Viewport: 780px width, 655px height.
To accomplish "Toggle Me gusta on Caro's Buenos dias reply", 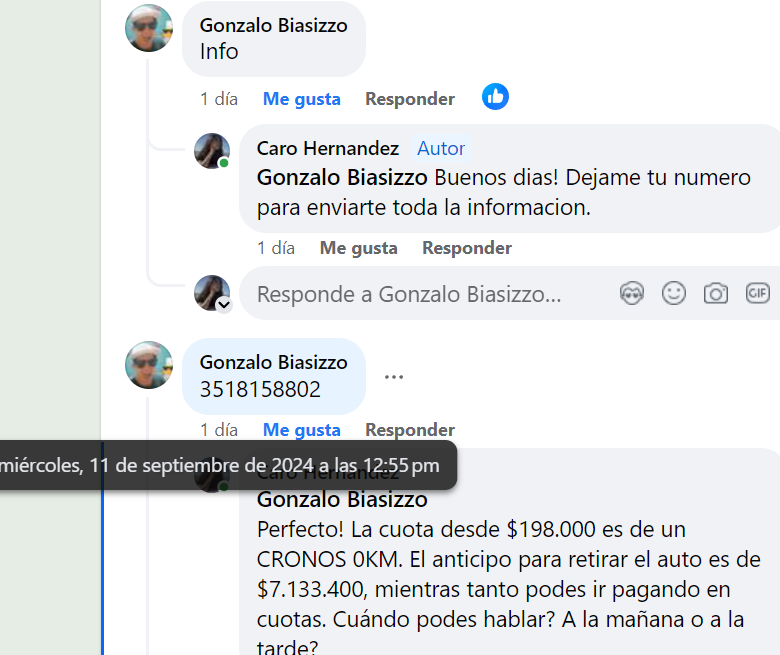I will [x=358, y=248].
